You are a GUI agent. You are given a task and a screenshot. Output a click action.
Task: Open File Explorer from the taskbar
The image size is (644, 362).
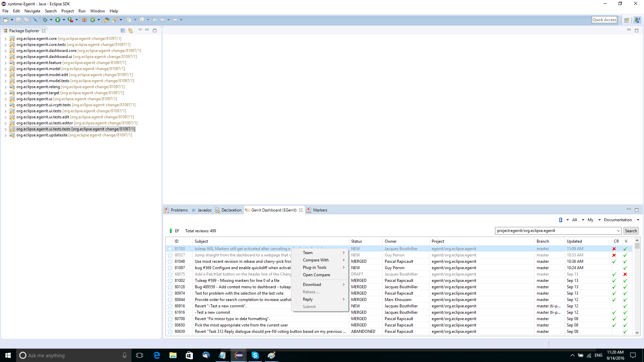click(173, 355)
